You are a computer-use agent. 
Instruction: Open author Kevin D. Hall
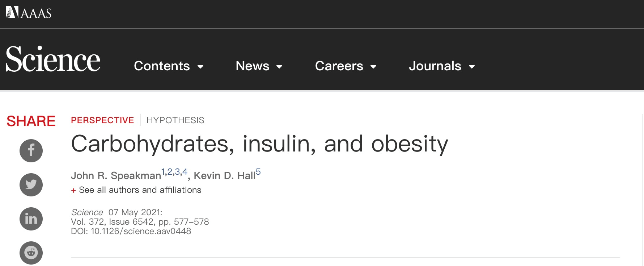[x=225, y=176]
